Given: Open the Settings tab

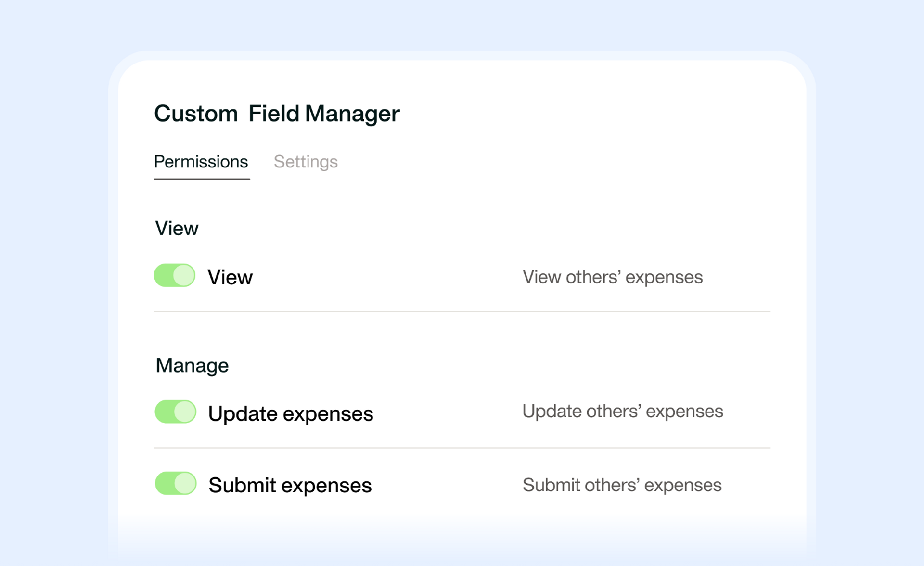Looking at the screenshot, I should tap(306, 162).
